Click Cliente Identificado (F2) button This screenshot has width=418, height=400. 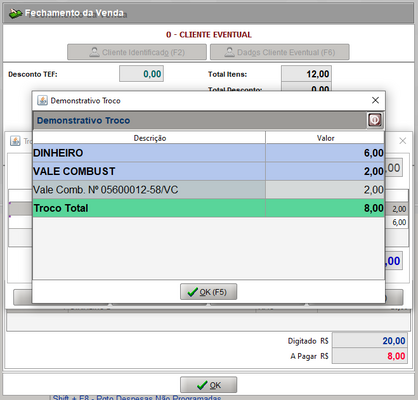137,52
